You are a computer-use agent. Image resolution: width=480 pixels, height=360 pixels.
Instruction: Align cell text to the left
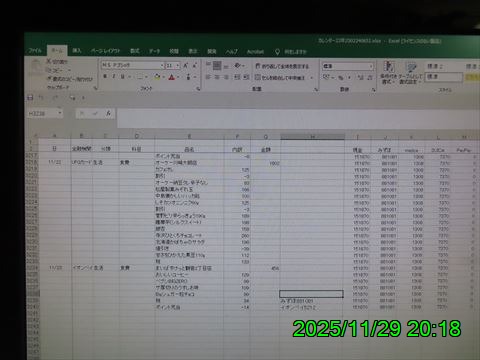tap(208, 77)
